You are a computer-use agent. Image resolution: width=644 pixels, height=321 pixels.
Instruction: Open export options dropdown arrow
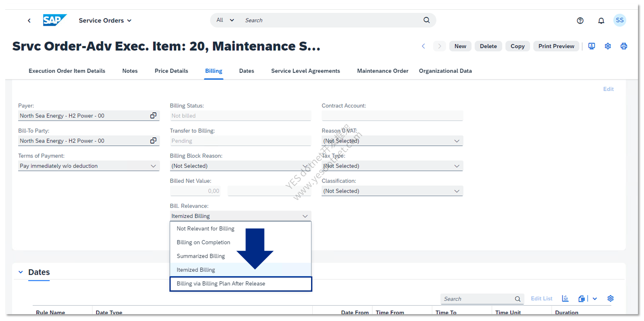coord(594,298)
